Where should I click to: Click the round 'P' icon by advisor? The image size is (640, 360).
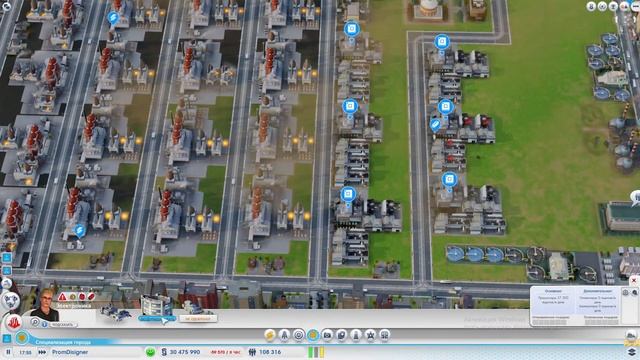(36, 322)
